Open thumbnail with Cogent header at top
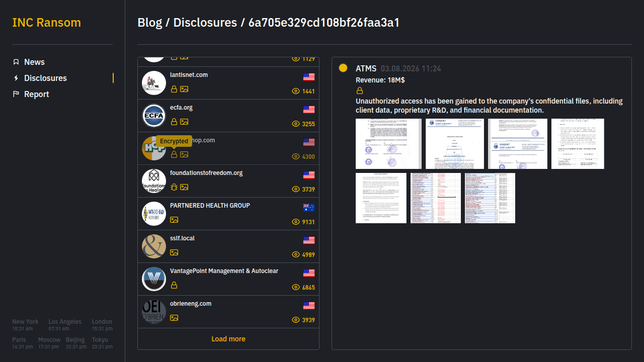 coord(455,144)
